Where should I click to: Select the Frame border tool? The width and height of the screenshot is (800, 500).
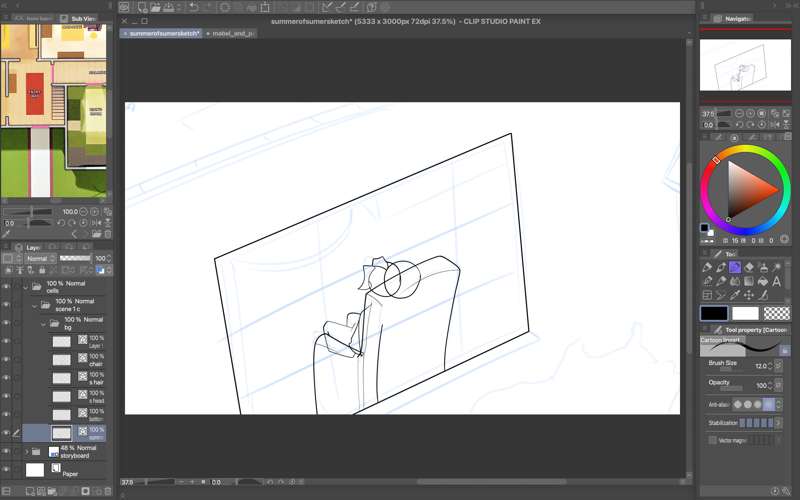click(707, 295)
